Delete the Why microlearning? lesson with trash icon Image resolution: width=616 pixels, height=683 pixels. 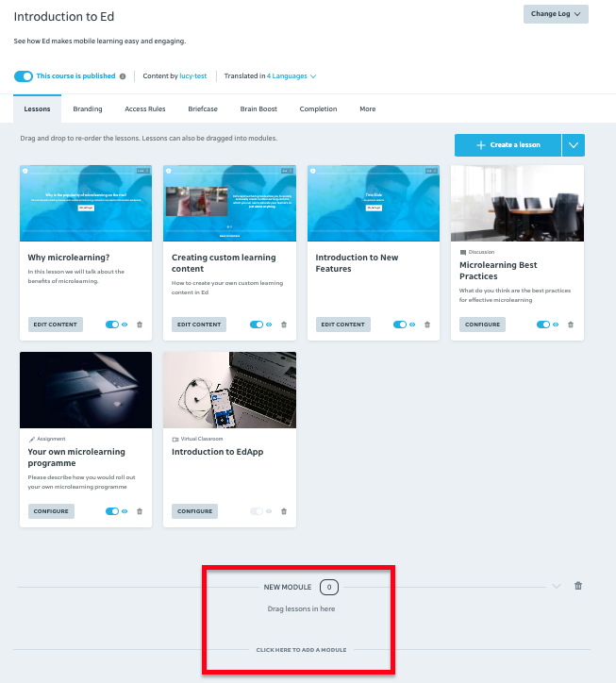click(x=140, y=325)
